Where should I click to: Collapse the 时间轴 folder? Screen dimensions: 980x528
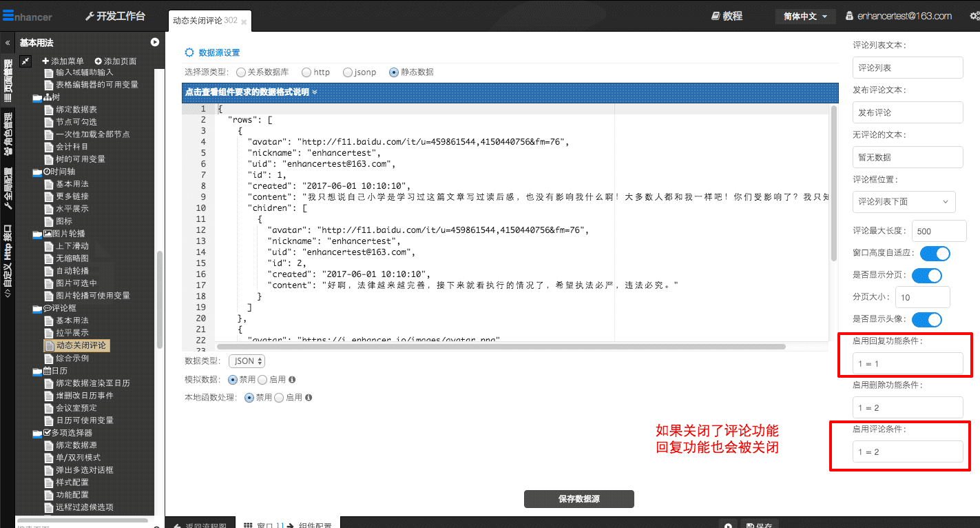(37, 172)
